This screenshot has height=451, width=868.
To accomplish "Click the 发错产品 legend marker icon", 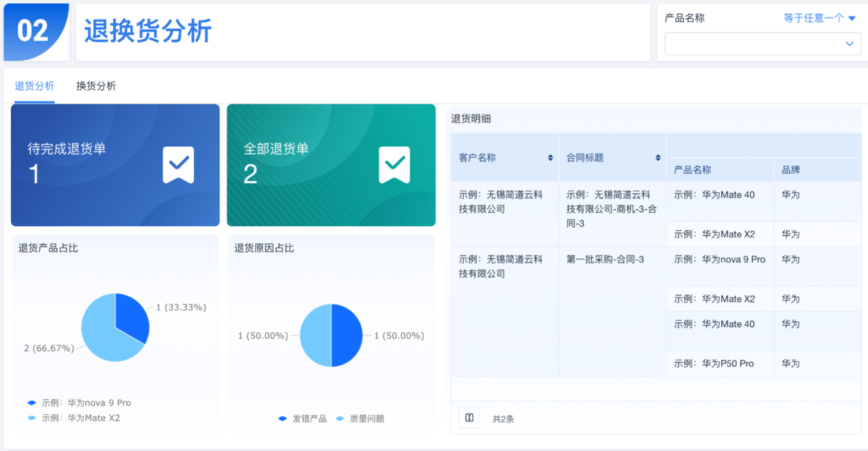I will coord(283,418).
